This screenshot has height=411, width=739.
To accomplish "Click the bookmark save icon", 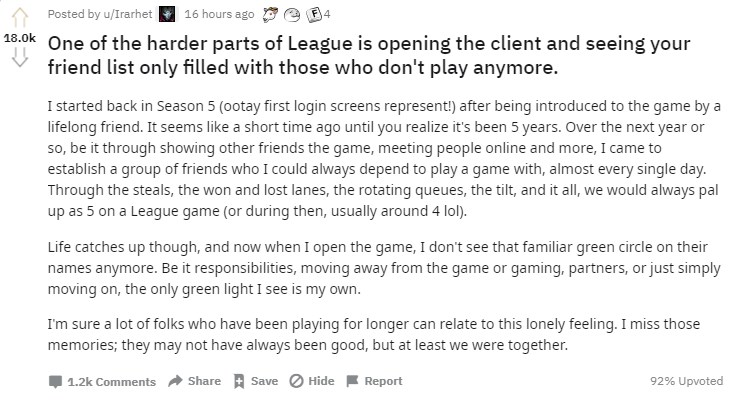I will coord(239,381).
